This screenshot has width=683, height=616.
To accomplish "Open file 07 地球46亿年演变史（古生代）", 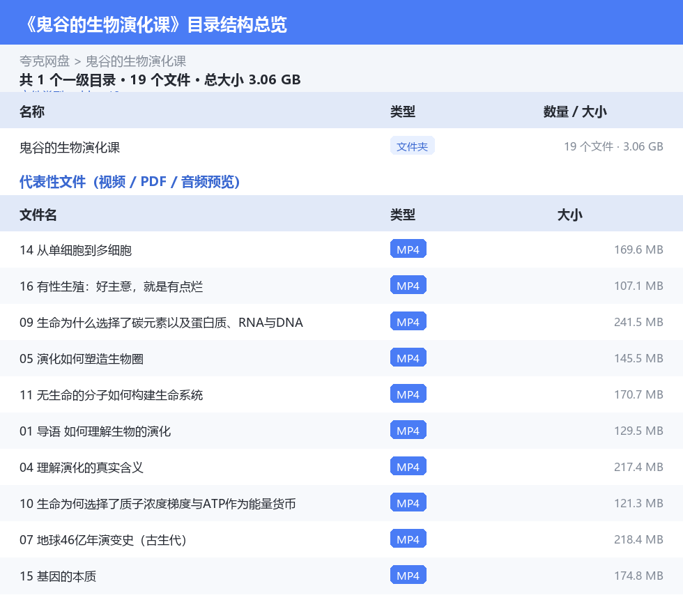I will (103, 539).
